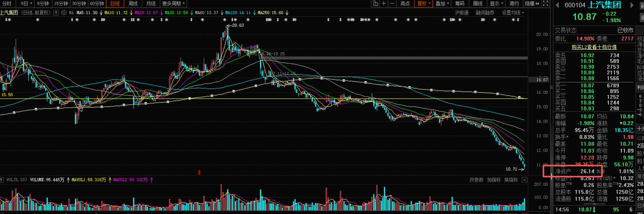Switch to the 分时 intraday tab

[7, 4]
